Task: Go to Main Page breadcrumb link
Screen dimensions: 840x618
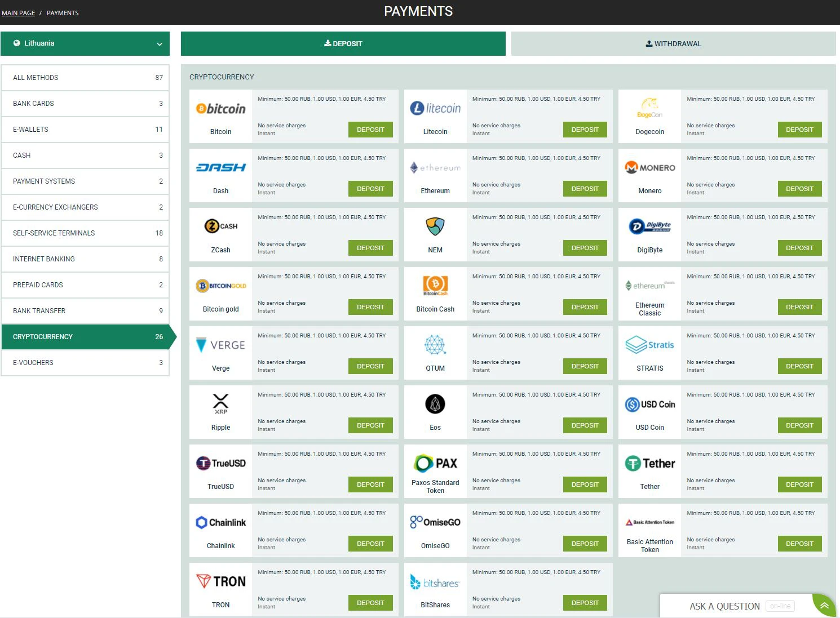Action: click(18, 13)
